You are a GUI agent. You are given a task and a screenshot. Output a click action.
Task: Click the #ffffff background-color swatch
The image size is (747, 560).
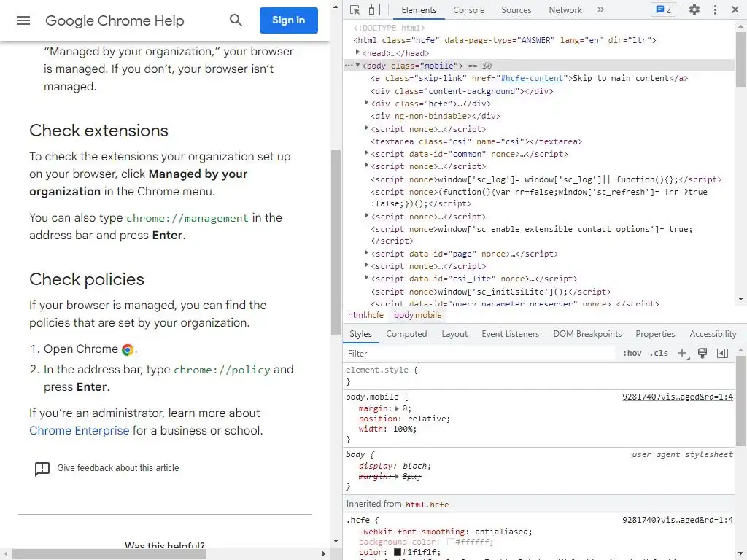(450, 542)
